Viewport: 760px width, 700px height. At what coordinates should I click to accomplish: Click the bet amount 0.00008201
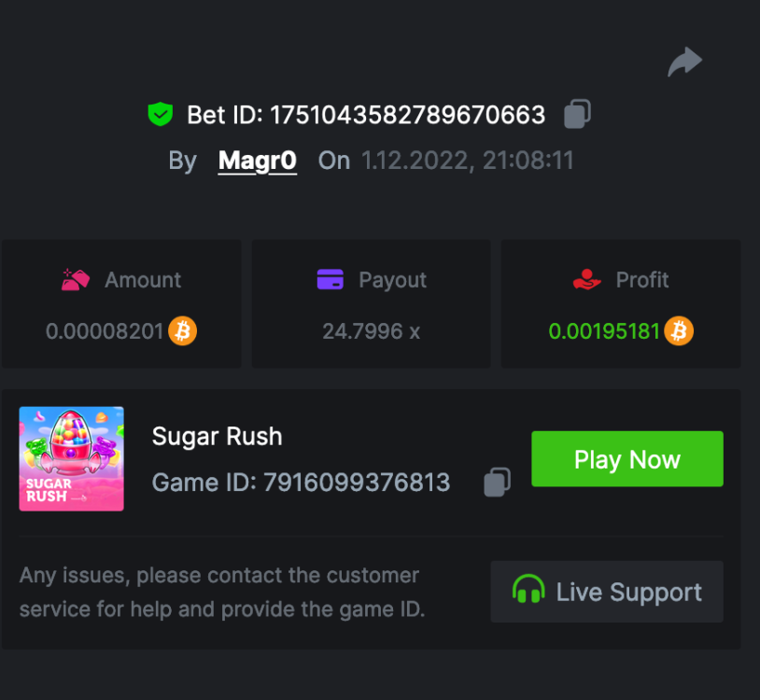click(x=105, y=330)
